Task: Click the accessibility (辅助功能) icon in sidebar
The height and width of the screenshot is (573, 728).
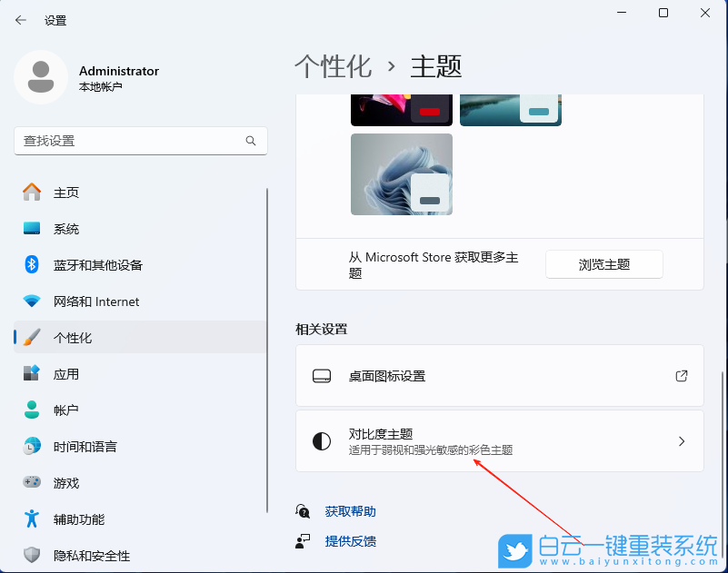Action: tap(31, 519)
